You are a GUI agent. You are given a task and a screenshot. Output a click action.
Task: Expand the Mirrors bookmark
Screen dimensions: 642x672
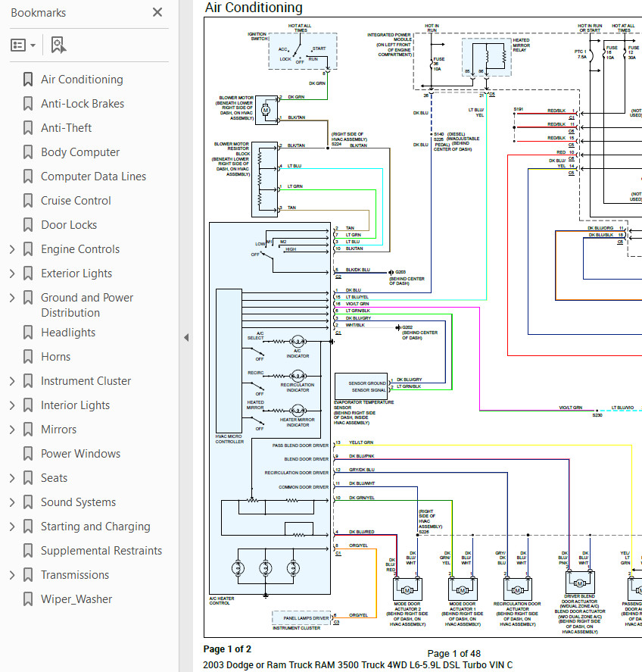pyautogui.click(x=12, y=430)
